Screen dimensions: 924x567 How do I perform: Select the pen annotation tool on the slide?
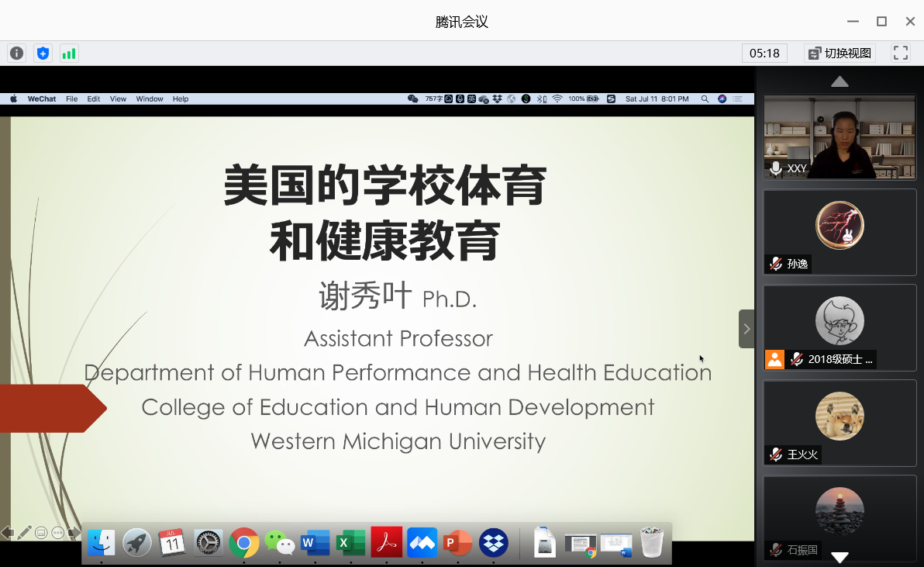25,533
